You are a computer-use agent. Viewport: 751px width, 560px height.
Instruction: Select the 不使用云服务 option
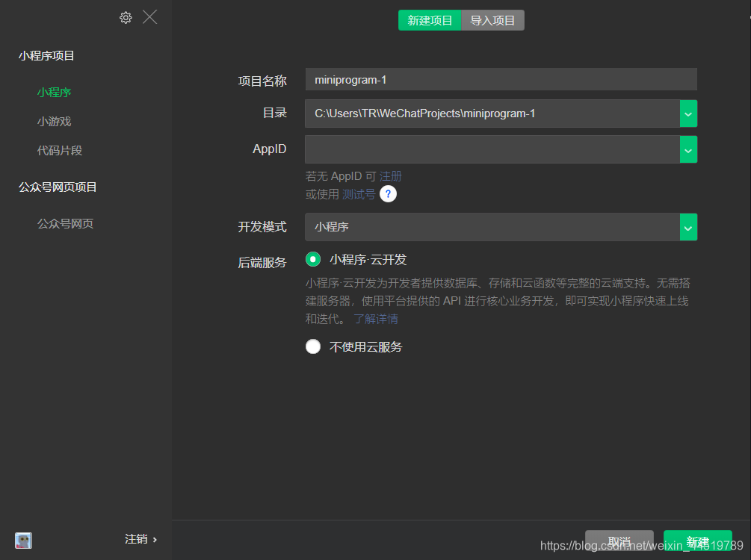point(313,346)
